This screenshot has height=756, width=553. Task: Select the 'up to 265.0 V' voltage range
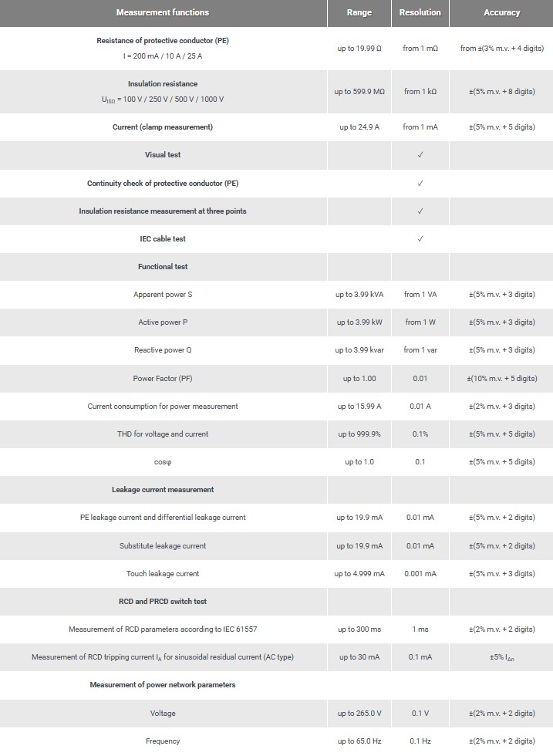[x=359, y=714]
